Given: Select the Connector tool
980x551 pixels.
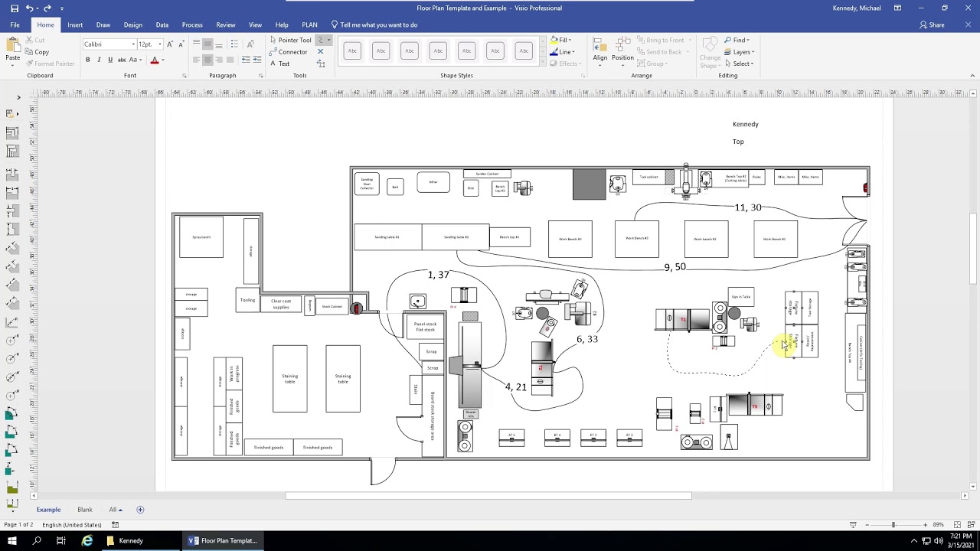Looking at the screenshot, I should pyautogui.click(x=288, y=52).
